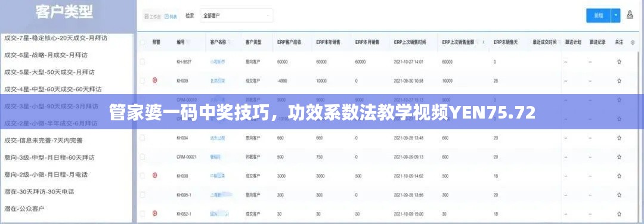644x224 pixels.
Task: Switch to the 列表 view tab
Action: point(171,17)
